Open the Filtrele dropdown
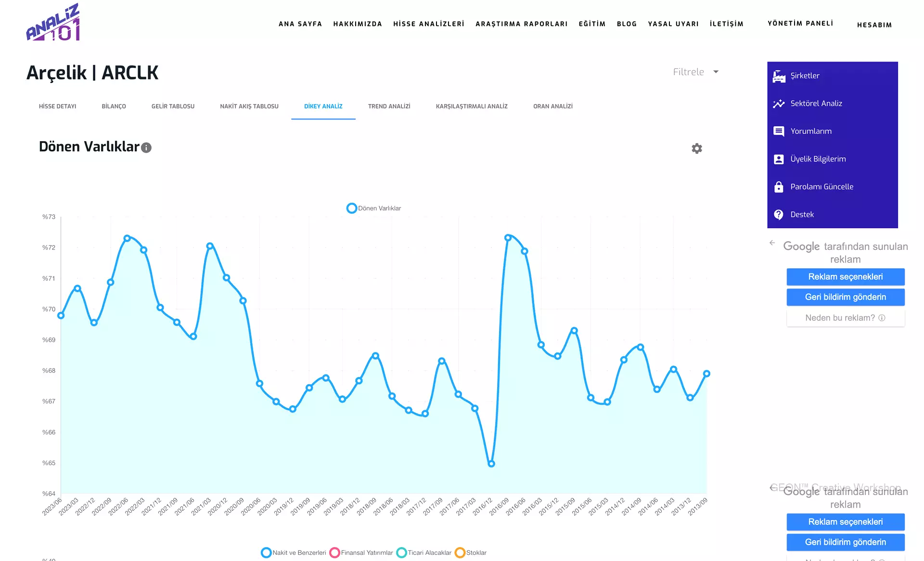The width and height of the screenshot is (924, 561). coord(695,72)
